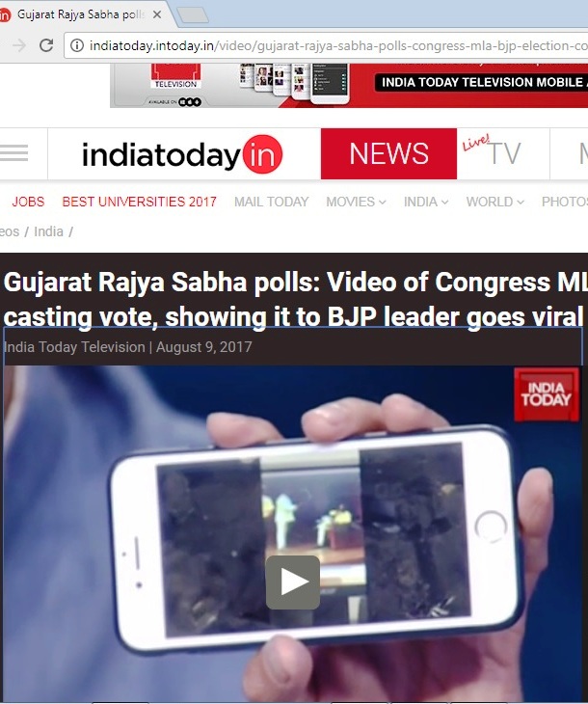
Task: Open BEST UNIVERSITIES 2017 link
Action: point(139,202)
